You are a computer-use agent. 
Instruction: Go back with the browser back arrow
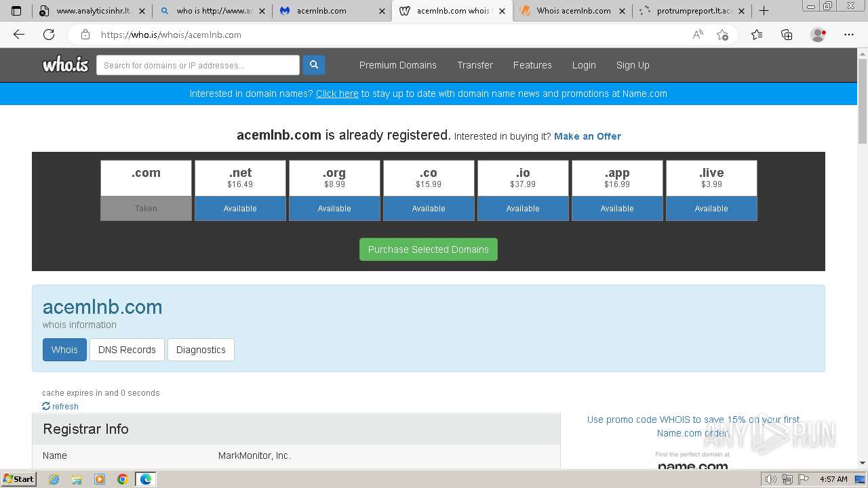(x=19, y=35)
